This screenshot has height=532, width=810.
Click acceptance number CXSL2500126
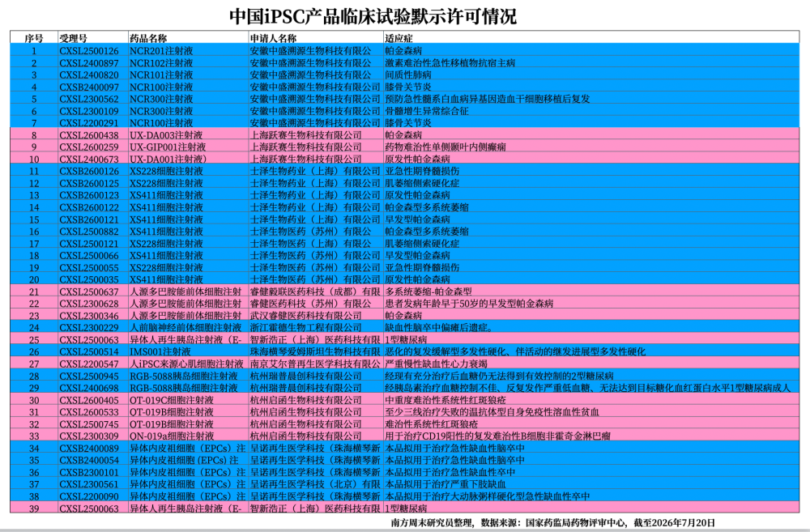pos(89,51)
